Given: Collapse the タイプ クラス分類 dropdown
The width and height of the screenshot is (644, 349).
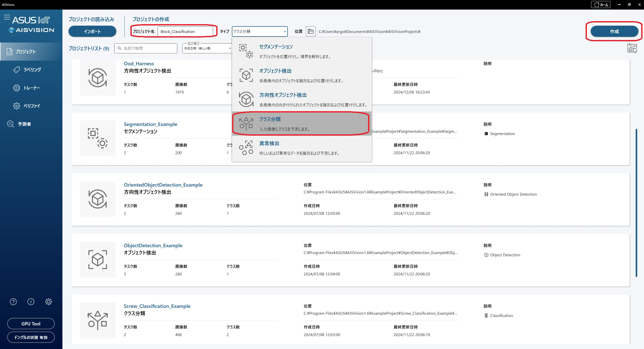Looking at the screenshot, I should (260, 31).
